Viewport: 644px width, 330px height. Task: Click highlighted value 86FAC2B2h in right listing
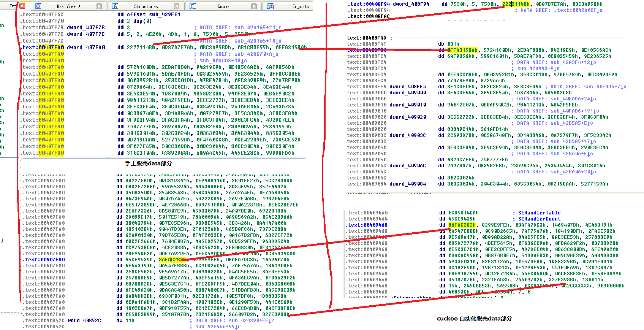(462, 225)
